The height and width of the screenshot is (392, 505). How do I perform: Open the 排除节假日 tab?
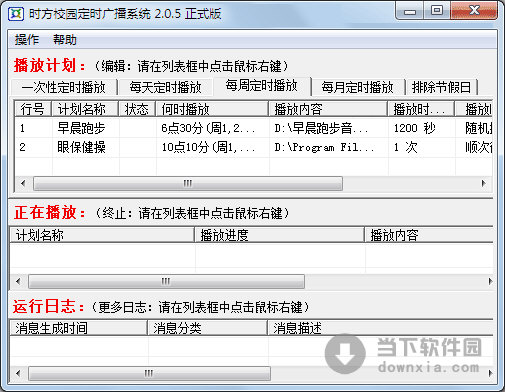(x=441, y=87)
